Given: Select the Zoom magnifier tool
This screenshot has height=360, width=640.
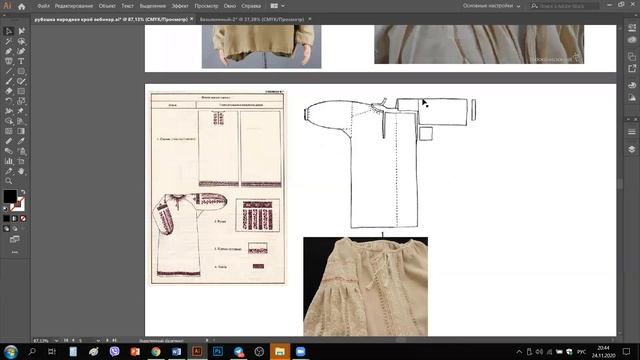Looking at the screenshot, I should [x=9, y=181].
